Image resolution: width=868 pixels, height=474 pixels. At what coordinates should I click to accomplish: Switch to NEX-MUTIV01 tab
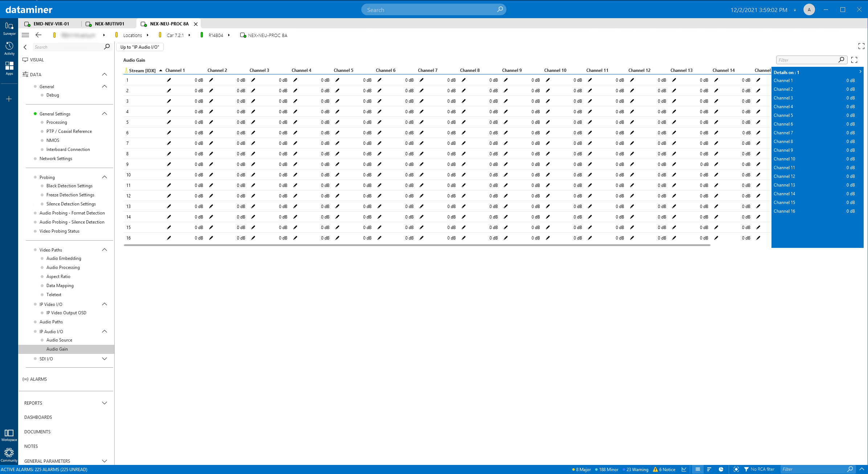pos(108,24)
